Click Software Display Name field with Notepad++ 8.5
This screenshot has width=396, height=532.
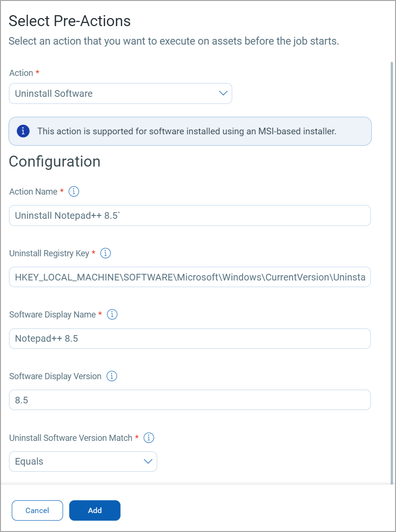189,339
